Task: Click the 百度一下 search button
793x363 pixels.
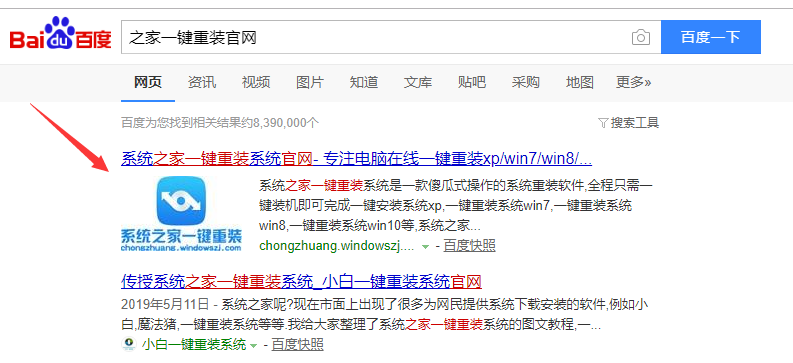Action: (711, 37)
